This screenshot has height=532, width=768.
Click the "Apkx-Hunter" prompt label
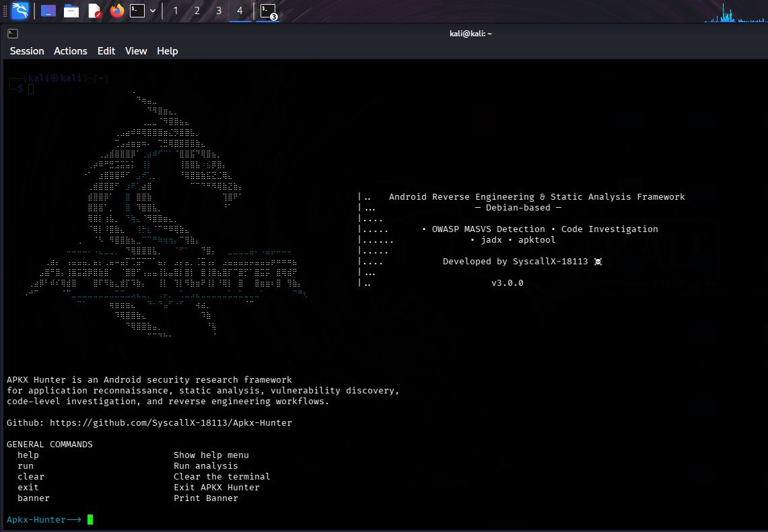pyautogui.click(x=36, y=520)
